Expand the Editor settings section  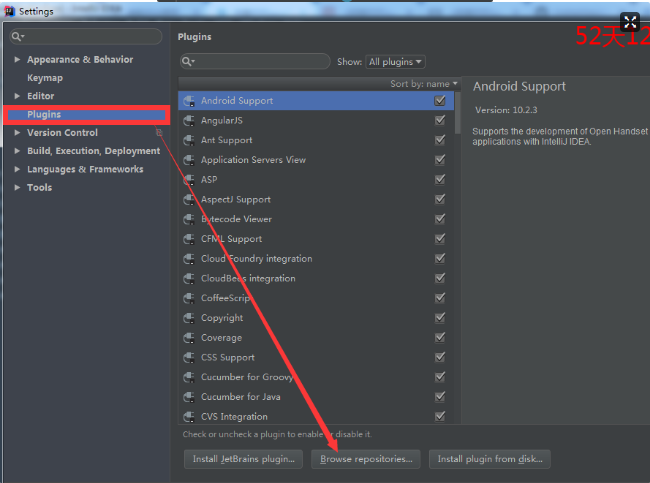point(17,96)
